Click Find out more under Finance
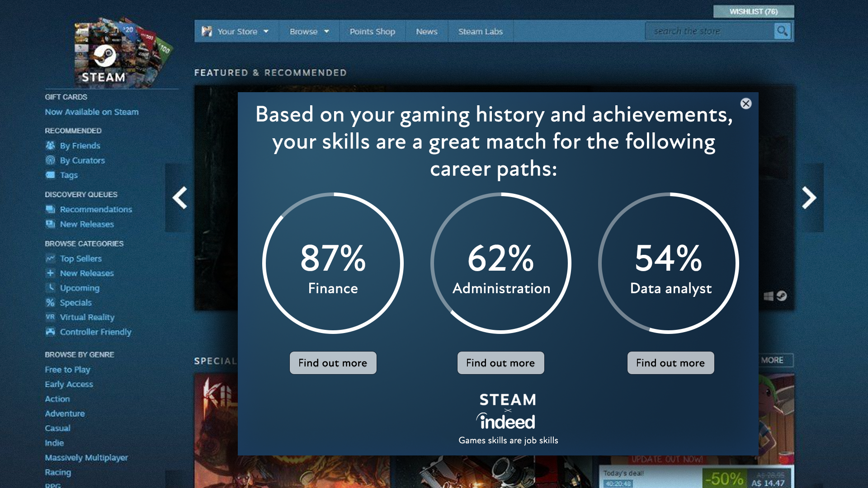This screenshot has height=488, width=868. point(333,363)
